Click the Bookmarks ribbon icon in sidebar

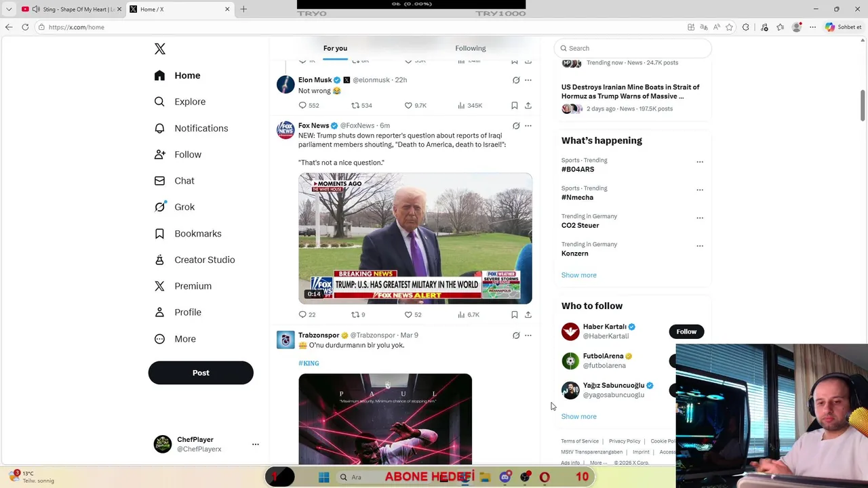159,234
